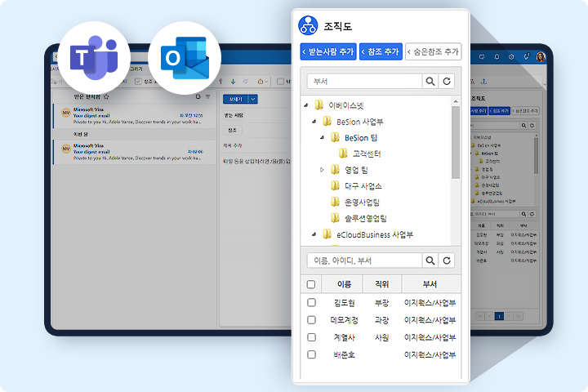Click the 대구 사업소 folder icon

coord(335,185)
